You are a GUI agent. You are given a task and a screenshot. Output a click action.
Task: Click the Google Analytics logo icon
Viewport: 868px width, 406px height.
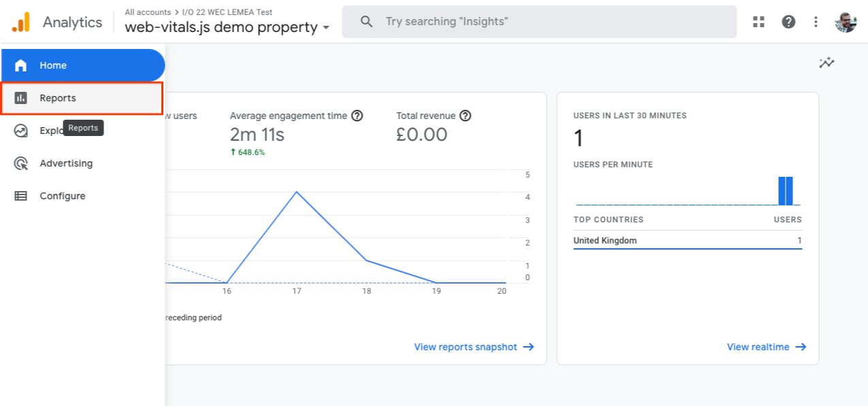(21, 22)
